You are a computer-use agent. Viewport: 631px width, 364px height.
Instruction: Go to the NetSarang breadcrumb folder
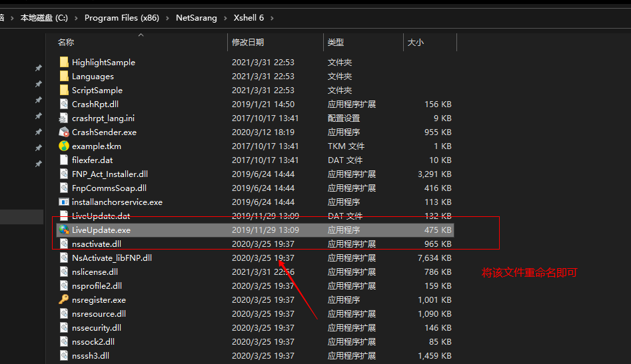pyautogui.click(x=197, y=18)
